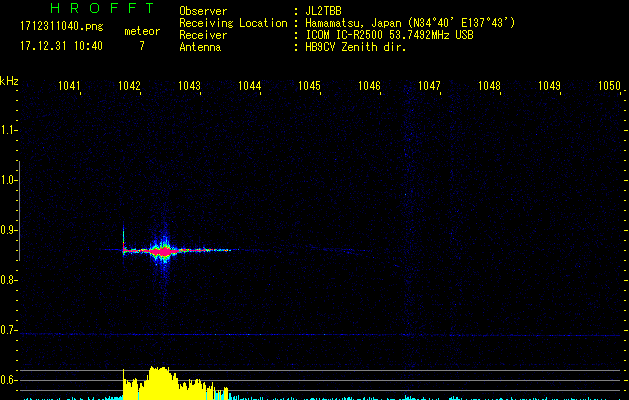Select the 0.7 frequency axis label
Viewport: 629px width, 400px height.
point(9,330)
